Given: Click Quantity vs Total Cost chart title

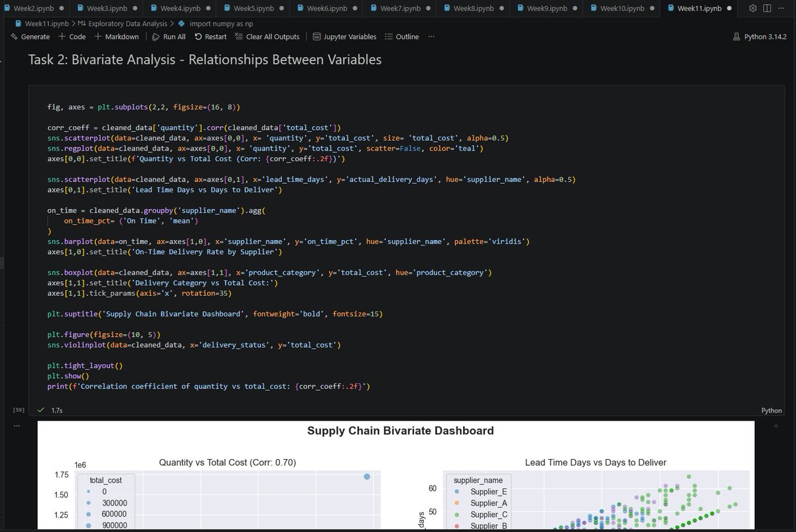Looking at the screenshot, I should click(228, 462).
